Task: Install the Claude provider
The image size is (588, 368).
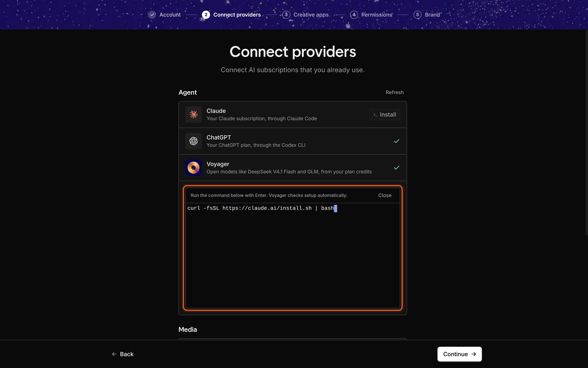Action: tap(385, 114)
